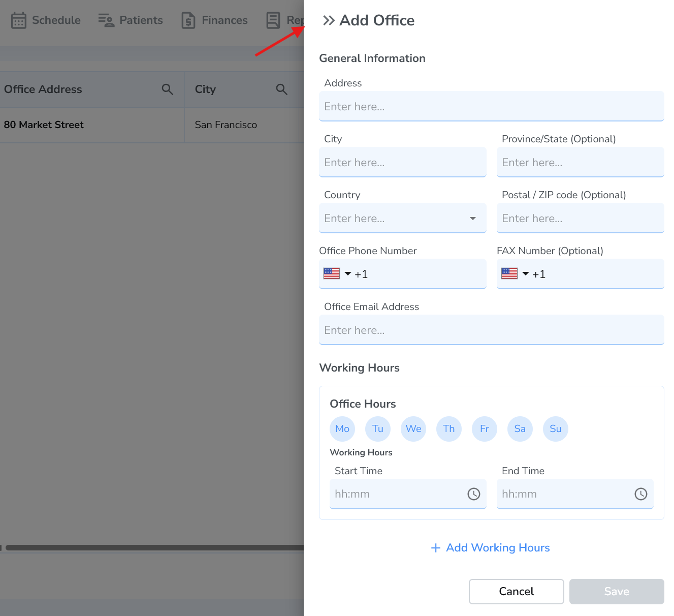
Task: Collapse the Add Office panel with double-arrow icon
Action: 329,20
